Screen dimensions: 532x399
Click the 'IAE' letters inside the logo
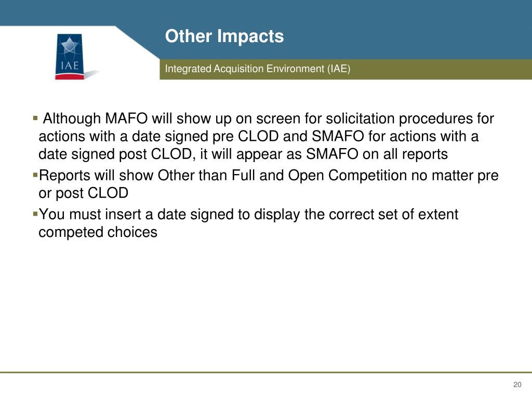70,65
